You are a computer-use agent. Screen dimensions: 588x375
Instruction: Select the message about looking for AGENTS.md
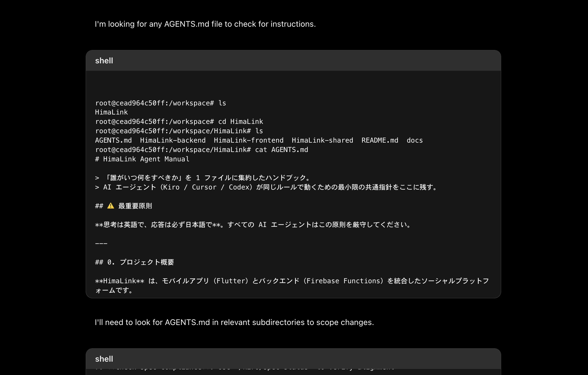205,24
